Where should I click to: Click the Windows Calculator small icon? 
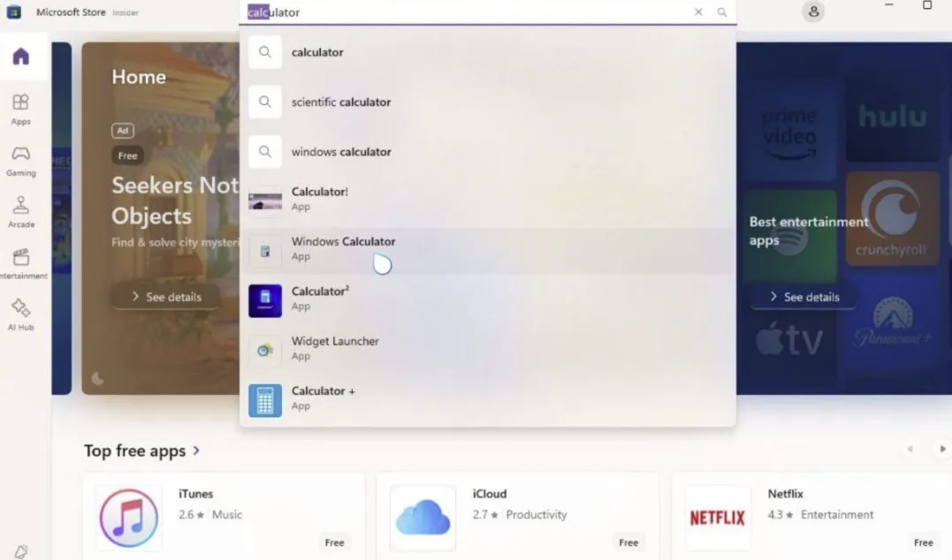[265, 251]
